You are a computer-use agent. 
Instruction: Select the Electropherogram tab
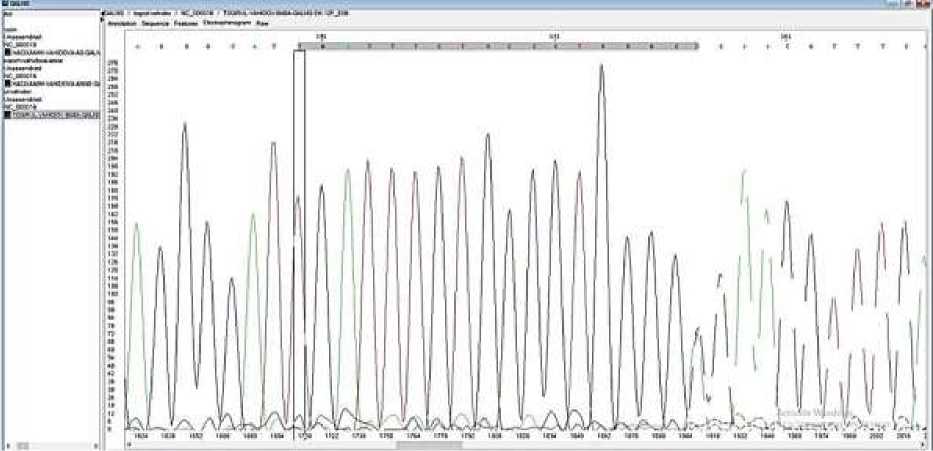pyautogui.click(x=227, y=23)
